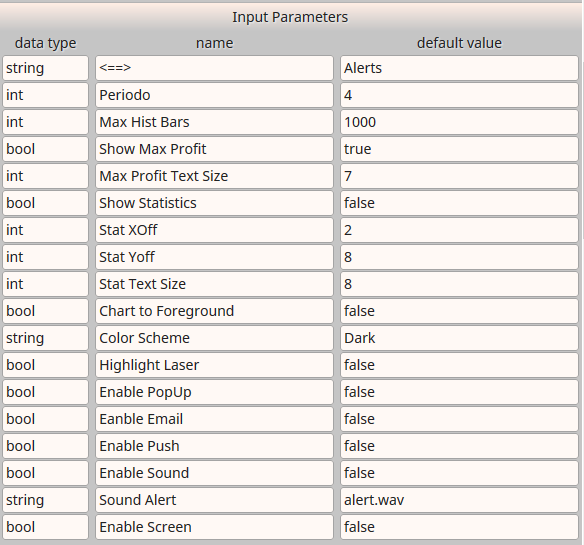The width and height of the screenshot is (584, 545).
Task: Select the Alerts default value field
Action: 459,68
